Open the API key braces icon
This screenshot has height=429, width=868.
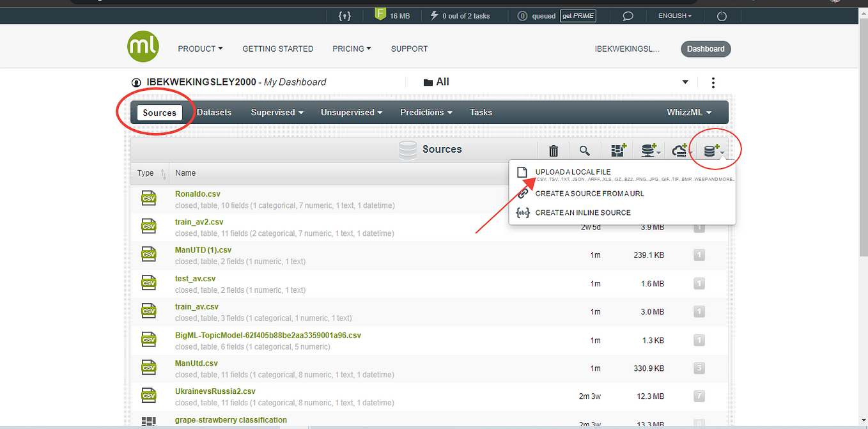(345, 15)
